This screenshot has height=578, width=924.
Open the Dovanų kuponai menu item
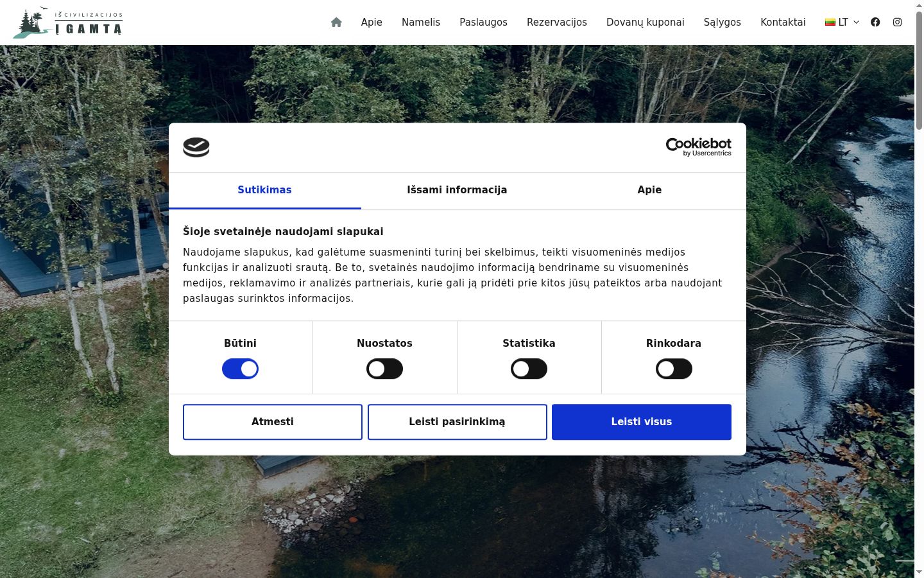pyautogui.click(x=646, y=22)
